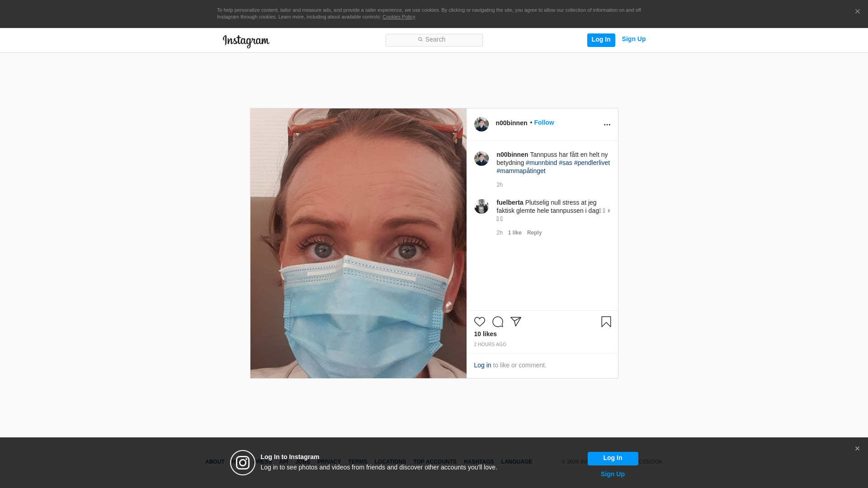The width and height of the screenshot is (868, 488).
Task: Follow the n00binnen account
Action: pos(544,122)
